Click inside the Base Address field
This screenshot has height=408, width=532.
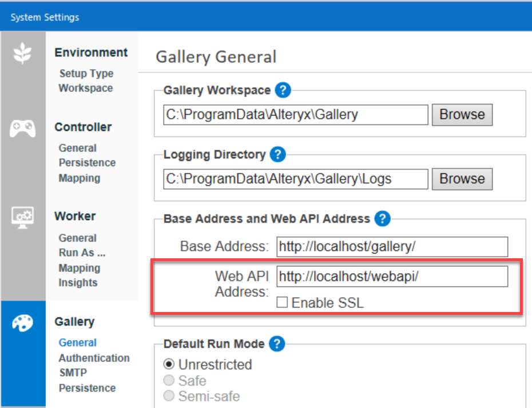click(392, 246)
